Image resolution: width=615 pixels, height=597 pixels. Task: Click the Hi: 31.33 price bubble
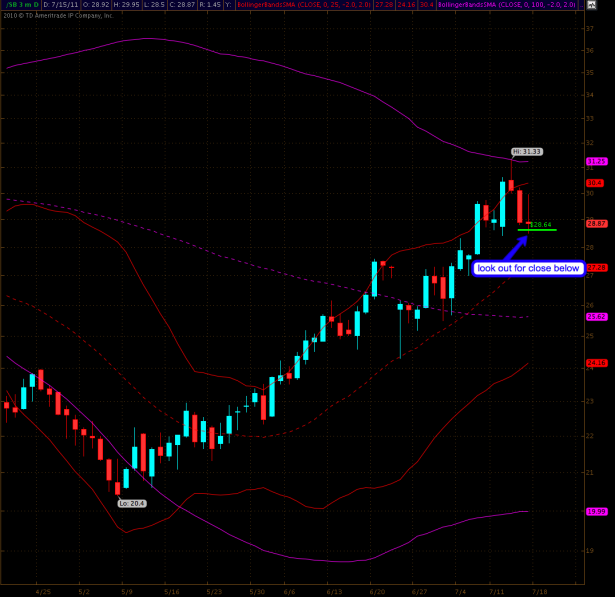tap(526, 152)
